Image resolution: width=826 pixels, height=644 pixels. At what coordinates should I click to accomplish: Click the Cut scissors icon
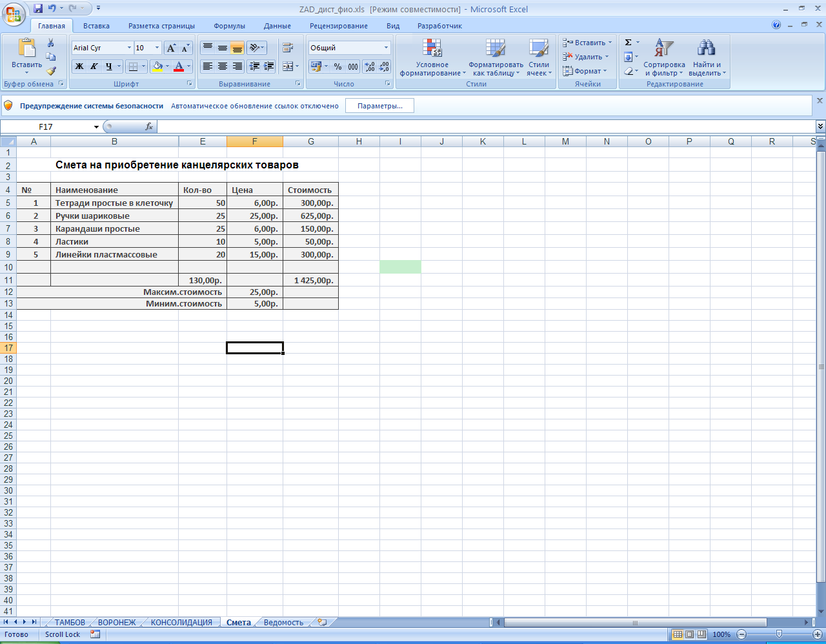point(51,43)
